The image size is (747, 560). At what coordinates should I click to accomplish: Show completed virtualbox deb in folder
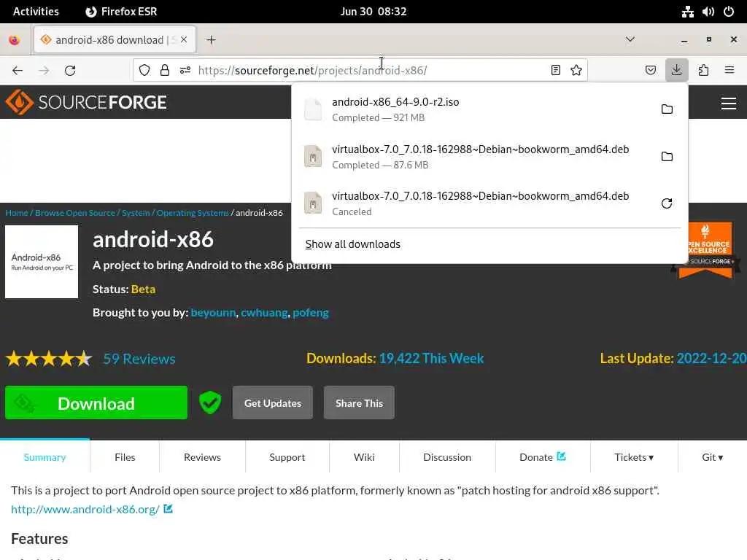coord(667,157)
